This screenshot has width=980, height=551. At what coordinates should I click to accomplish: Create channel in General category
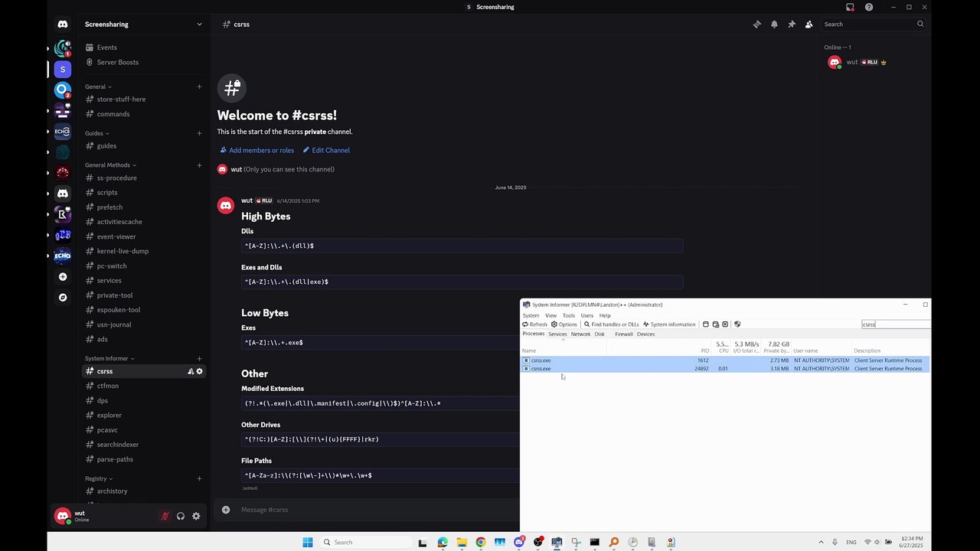[x=199, y=86]
